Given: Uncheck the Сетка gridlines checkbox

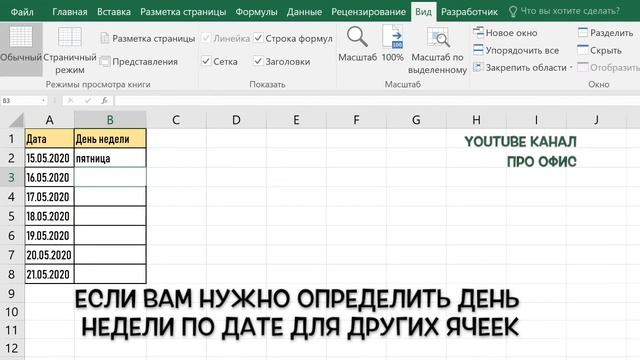Looking at the screenshot, I should 206,61.
